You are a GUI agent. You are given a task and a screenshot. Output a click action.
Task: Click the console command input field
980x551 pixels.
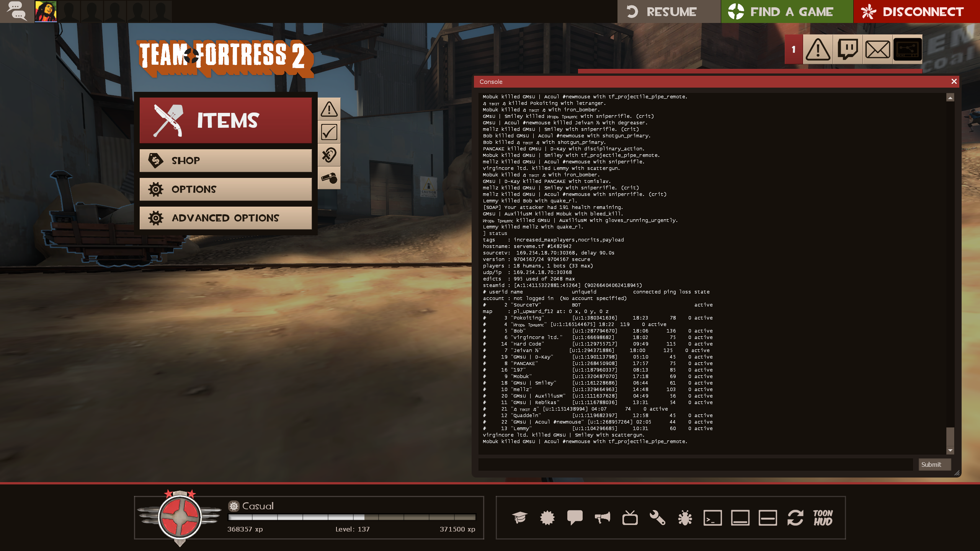(x=695, y=465)
